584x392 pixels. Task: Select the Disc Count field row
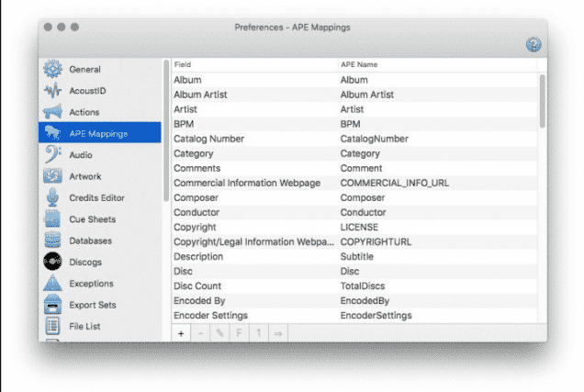coord(354,286)
